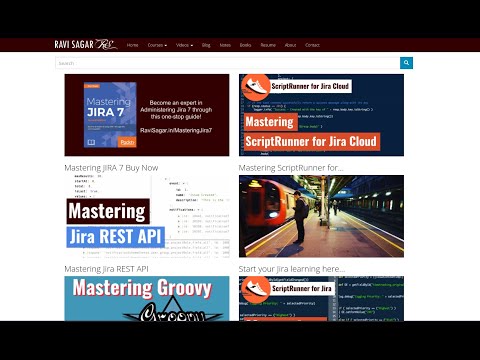Open the Books menu item
480x360 pixels.
pyautogui.click(x=245, y=45)
